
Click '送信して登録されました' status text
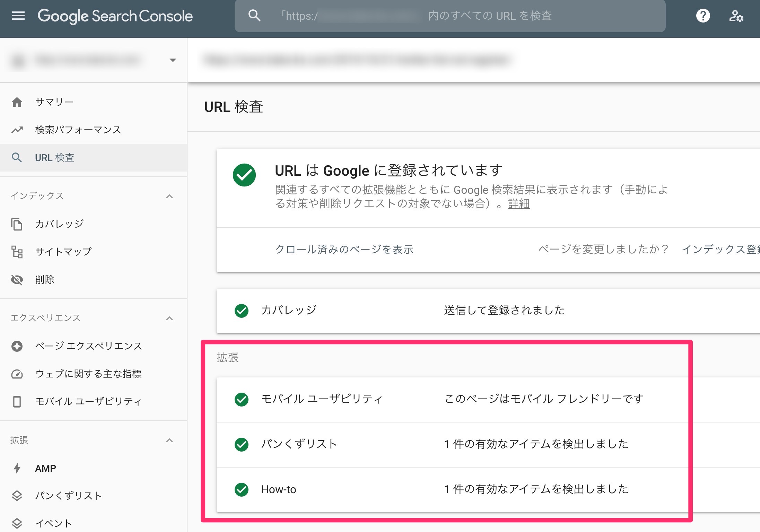pos(504,311)
